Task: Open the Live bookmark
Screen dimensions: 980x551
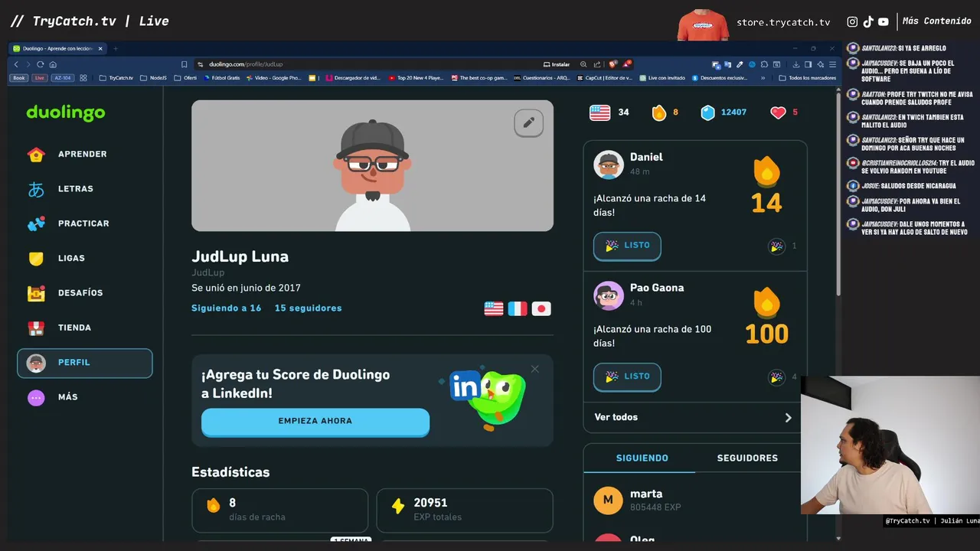Action: pyautogui.click(x=39, y=78)
